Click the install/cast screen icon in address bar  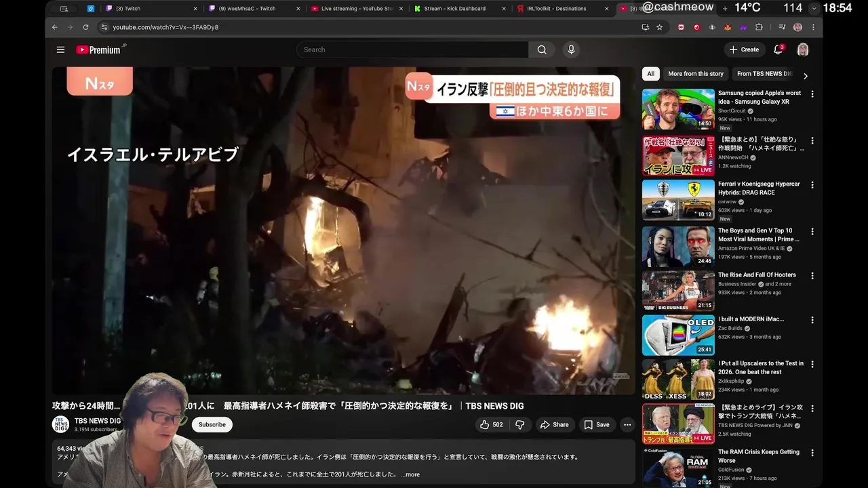[645, 27]
